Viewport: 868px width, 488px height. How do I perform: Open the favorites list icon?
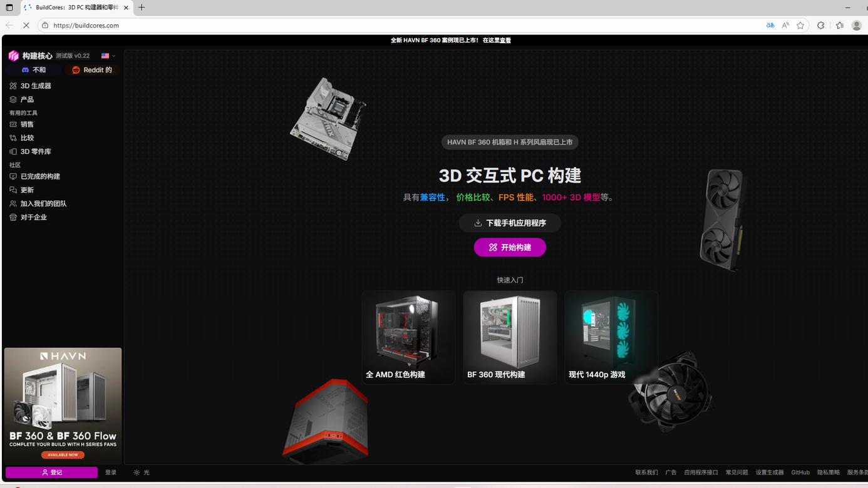pyautogui.click(x=840, y=25)
